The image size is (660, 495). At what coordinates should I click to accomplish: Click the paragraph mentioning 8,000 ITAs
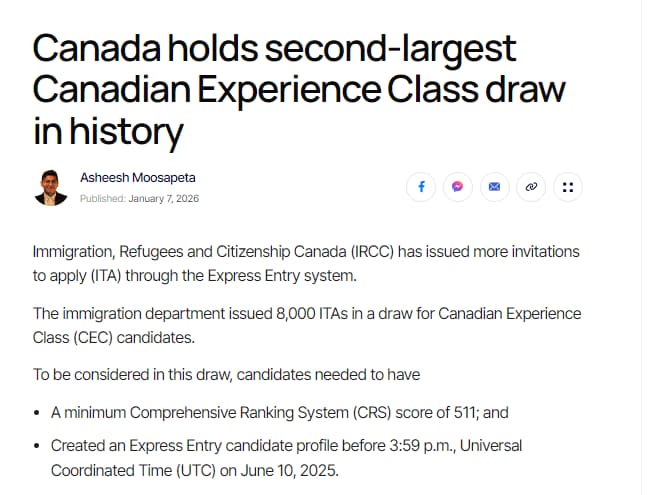click(x=306, y=326)
